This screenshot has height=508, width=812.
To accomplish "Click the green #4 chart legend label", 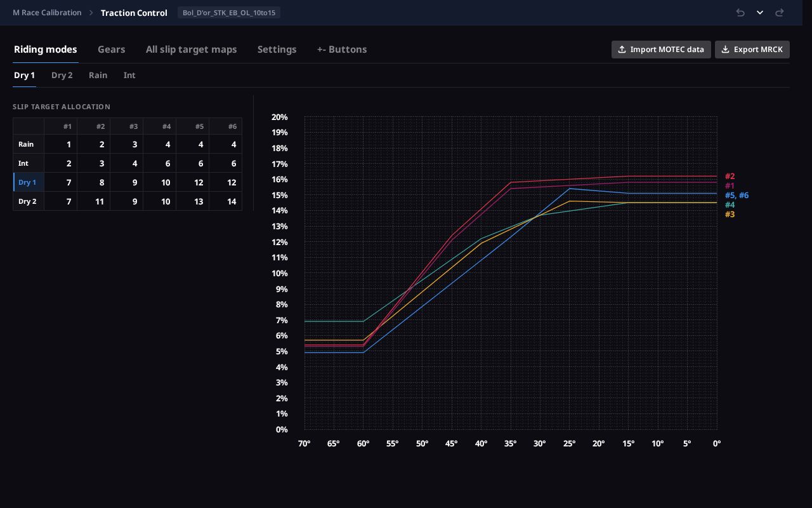I will coord(730,205).
